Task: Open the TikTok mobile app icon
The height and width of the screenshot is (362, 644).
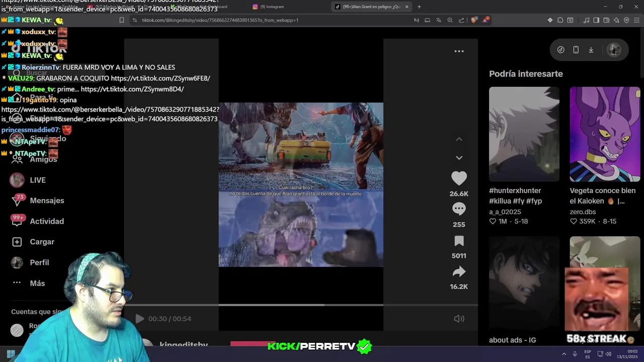Action: coord(576,50)
